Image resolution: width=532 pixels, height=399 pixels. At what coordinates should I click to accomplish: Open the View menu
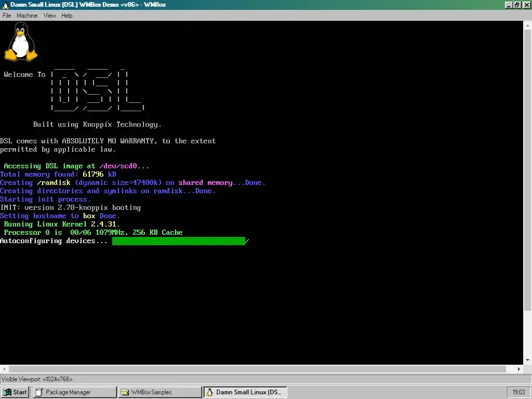pyautogui.click(x=49, y=16)
